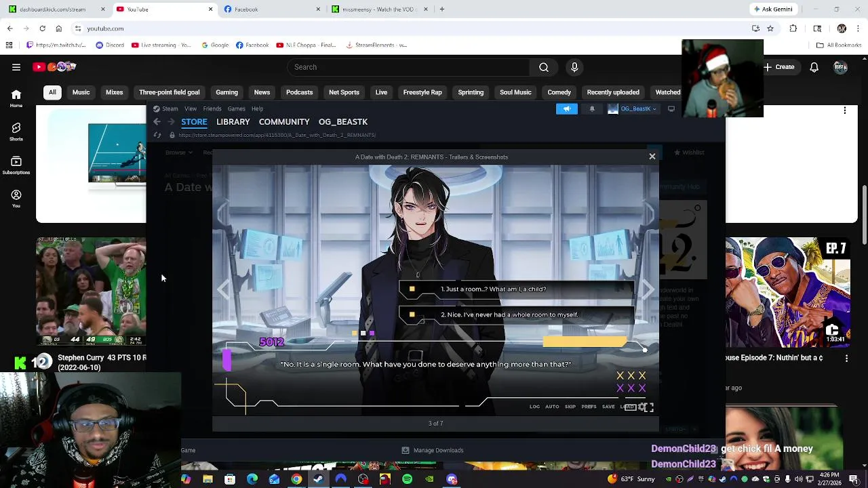Show next screenshot with right arrow
Image resolution: width=868 pixels, height=488 pixels.
click(x=648, y=290)
